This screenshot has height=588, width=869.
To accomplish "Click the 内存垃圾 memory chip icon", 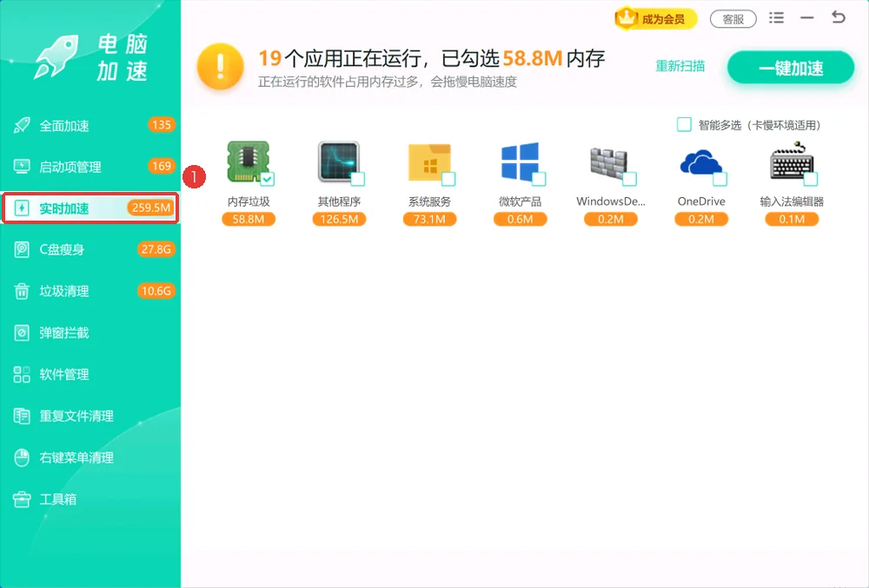I will (x=248, y=162).
